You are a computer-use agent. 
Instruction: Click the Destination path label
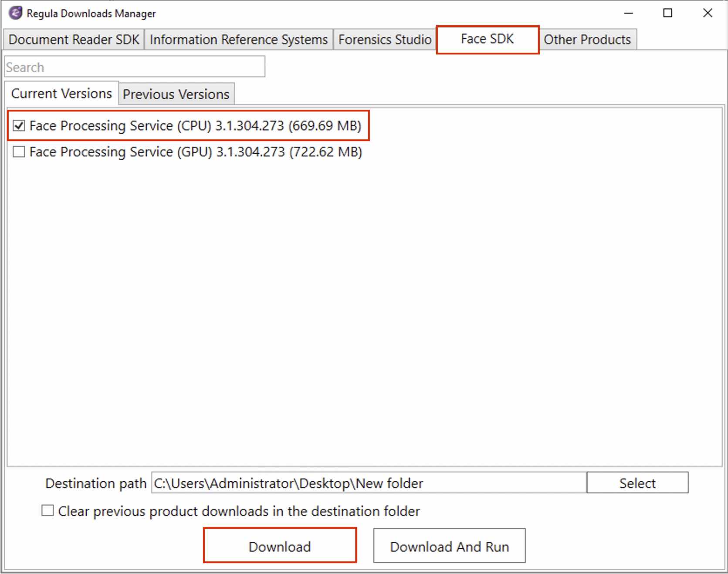96,483
